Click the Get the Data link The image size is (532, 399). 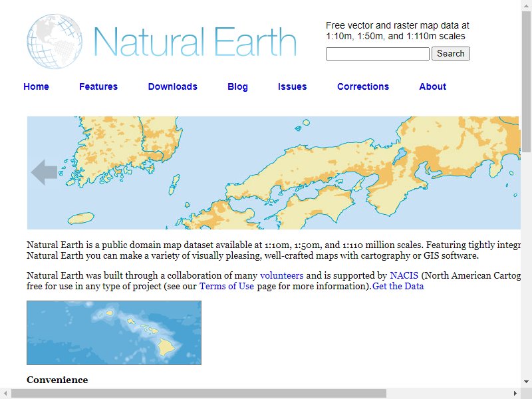coord(398,286)
